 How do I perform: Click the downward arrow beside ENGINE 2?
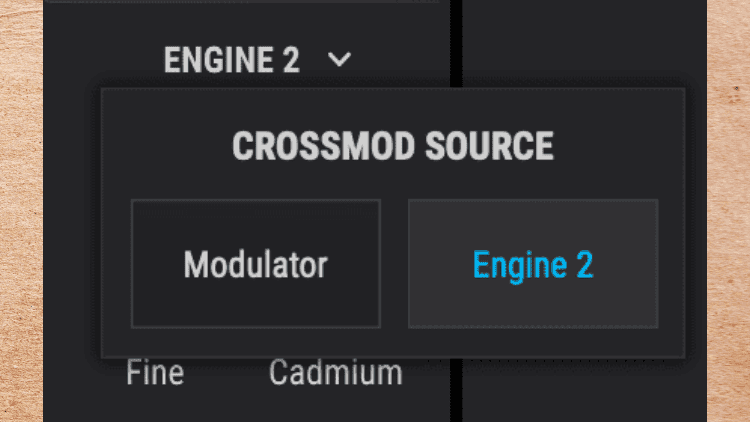pos(339,59)
